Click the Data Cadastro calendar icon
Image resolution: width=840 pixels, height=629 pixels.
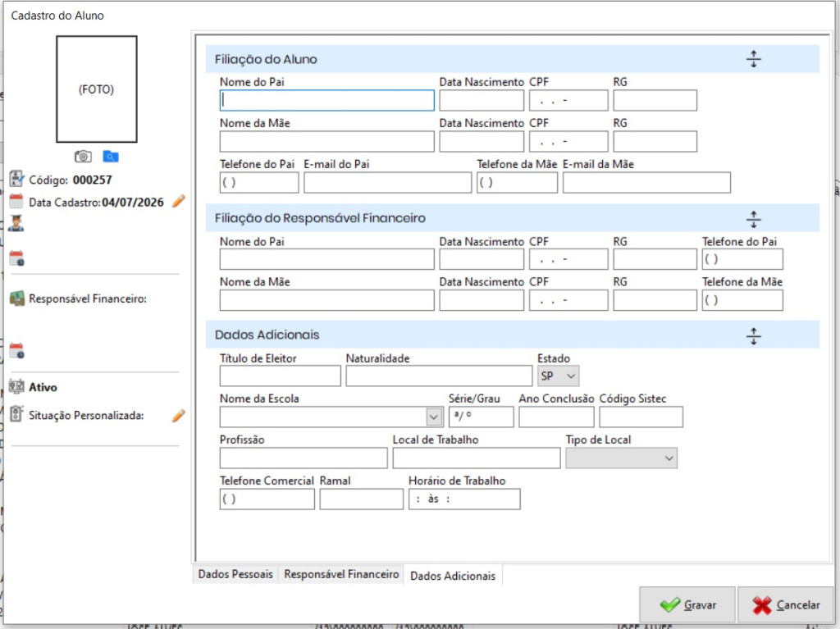16,202
